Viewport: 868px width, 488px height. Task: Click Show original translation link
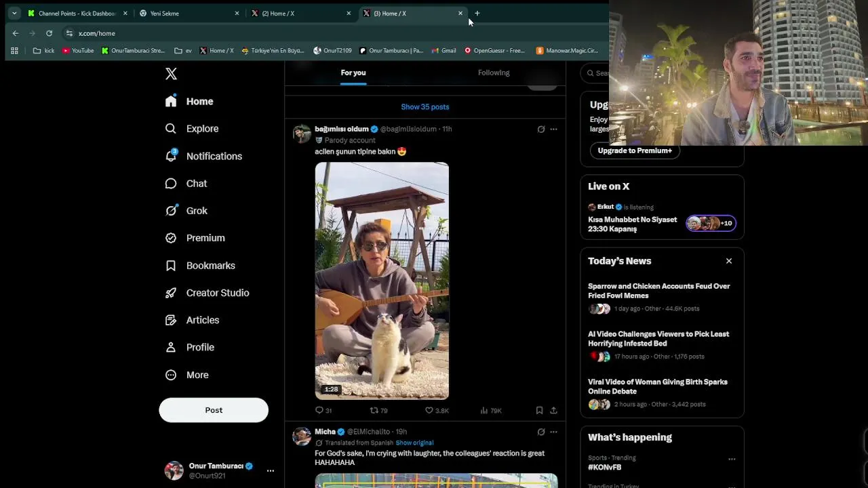coord(414,443)
